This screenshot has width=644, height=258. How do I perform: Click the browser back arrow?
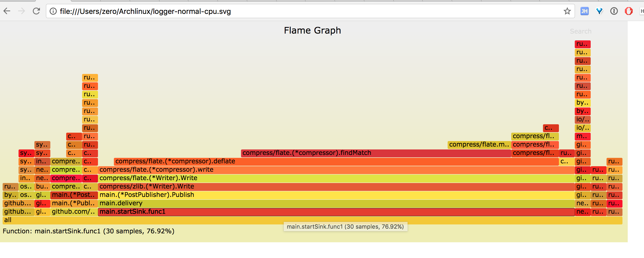pyautogui.click(x=7, y=11)
